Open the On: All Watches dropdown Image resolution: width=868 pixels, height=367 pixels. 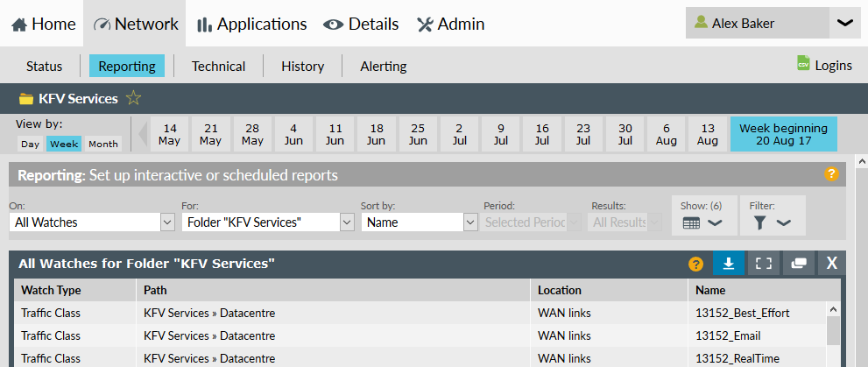tap(91, 222)
